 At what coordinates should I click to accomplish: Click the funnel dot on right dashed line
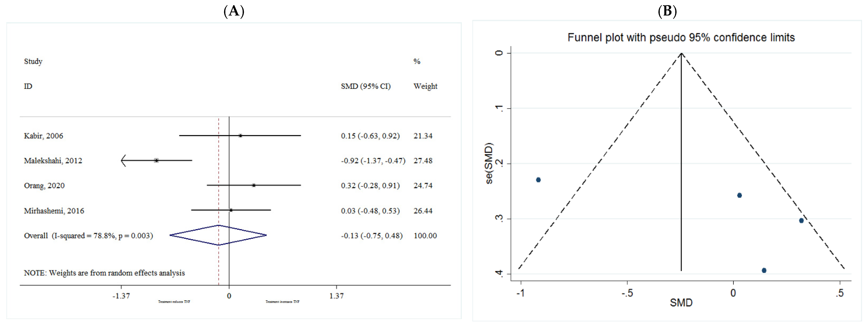click(801, 220)
